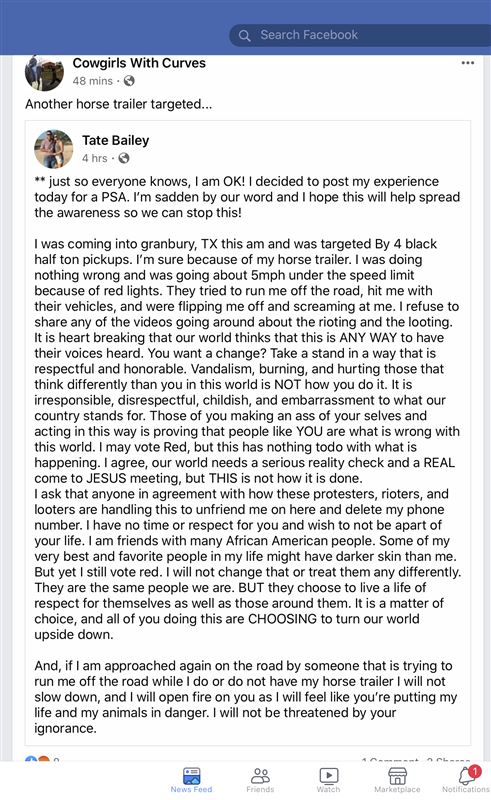Click the 'Another horse trailer targeted...' caption
The width and height of the screenshot is (491, 800).
pos(118,104)
